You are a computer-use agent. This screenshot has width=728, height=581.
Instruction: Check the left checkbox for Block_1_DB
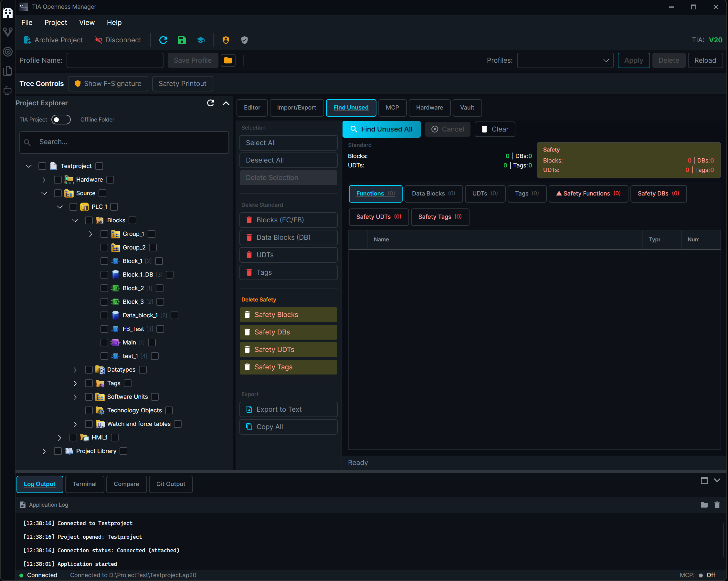point(104,275)
